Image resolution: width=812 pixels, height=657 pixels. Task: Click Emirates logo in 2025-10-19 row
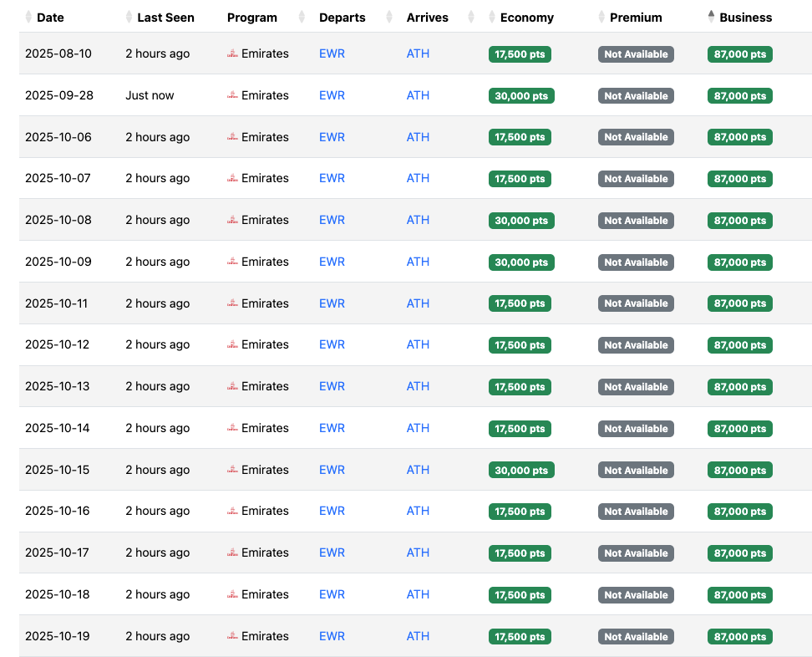pos(232,636)
